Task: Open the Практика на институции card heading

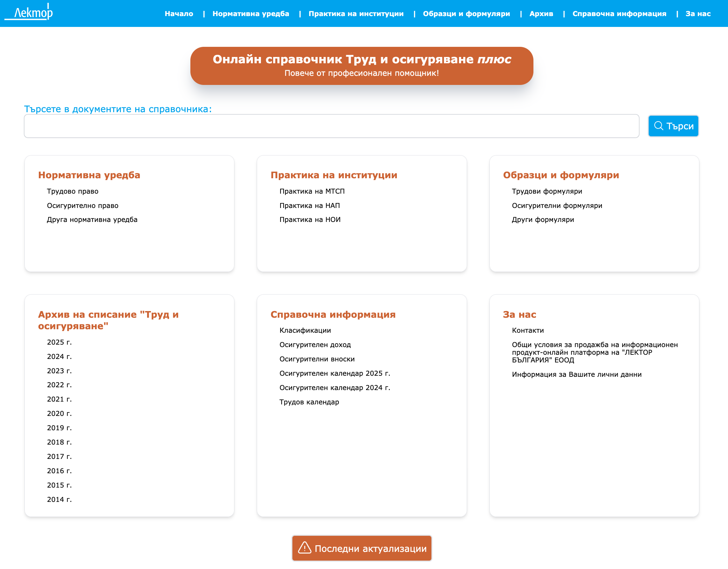Action: tap(334, 175)
